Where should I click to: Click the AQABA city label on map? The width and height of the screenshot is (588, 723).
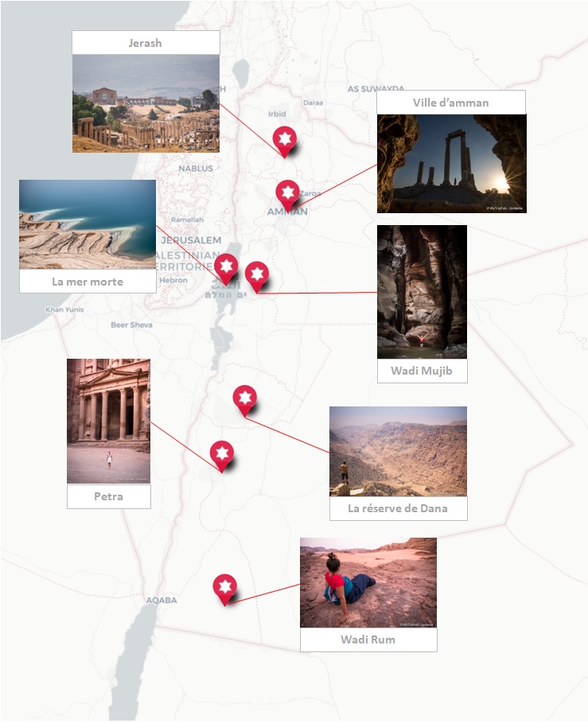162,600
